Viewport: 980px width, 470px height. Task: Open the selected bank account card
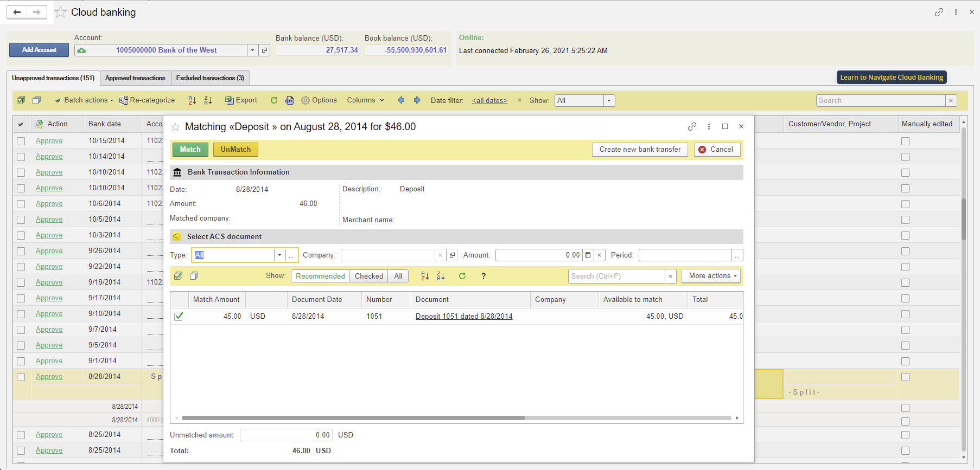264,50
